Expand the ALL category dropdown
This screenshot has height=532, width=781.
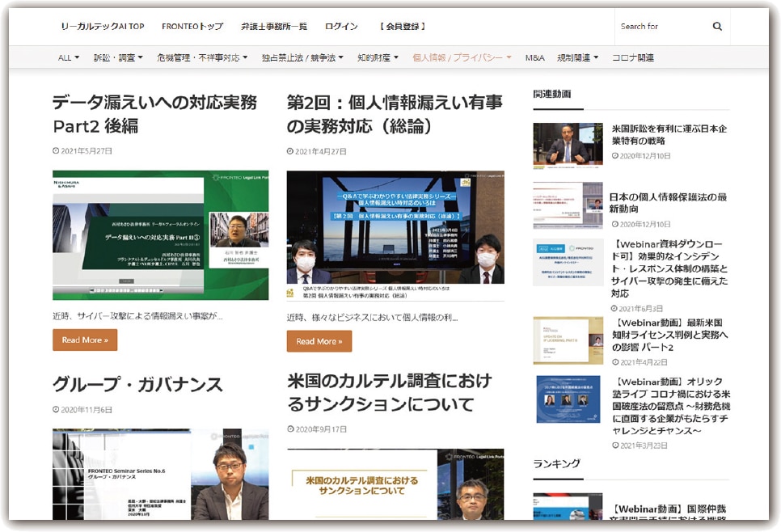coord(68,57)
